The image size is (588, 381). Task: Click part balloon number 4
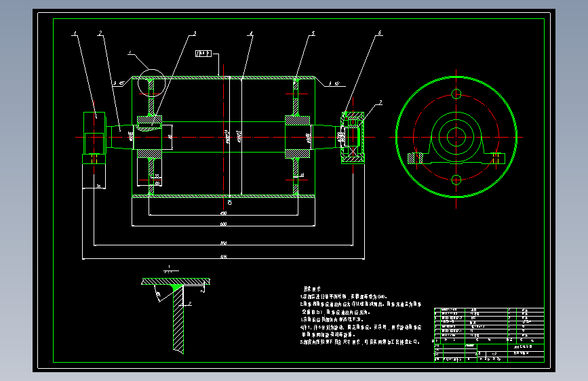pos(251,34)
